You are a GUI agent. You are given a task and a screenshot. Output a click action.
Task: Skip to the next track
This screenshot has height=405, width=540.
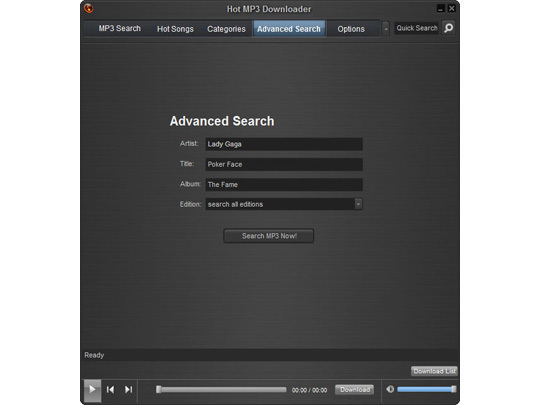click(x=128, y=390)
